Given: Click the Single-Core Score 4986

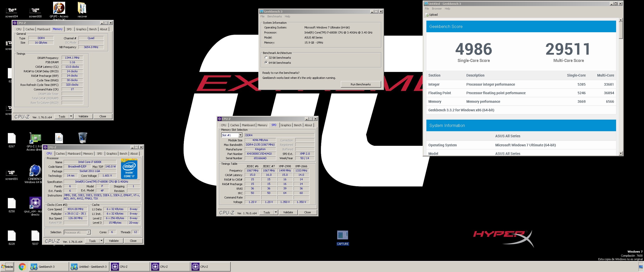Looking at the screenshot, I should click(474, 49).
